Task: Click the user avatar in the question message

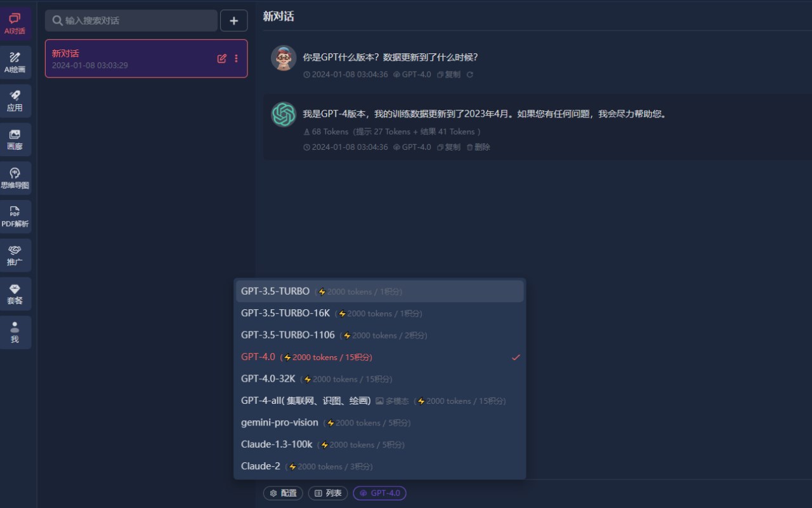Action: click(284, 58)
